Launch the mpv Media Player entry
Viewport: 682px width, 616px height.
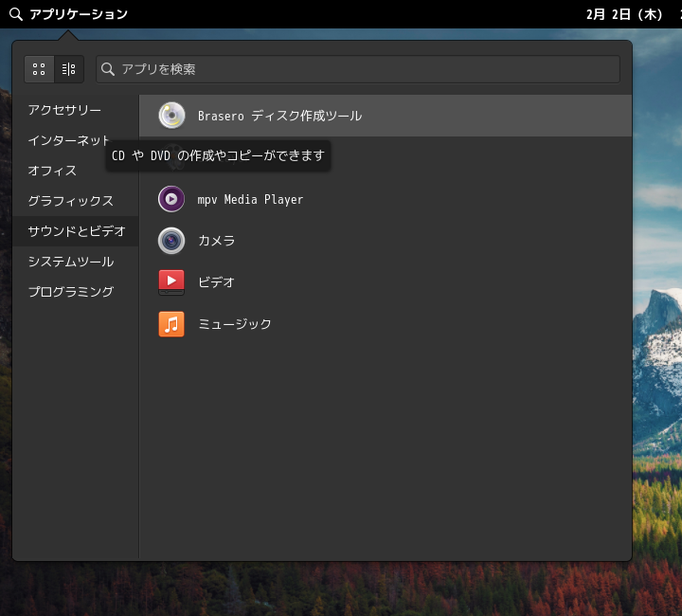386,199
